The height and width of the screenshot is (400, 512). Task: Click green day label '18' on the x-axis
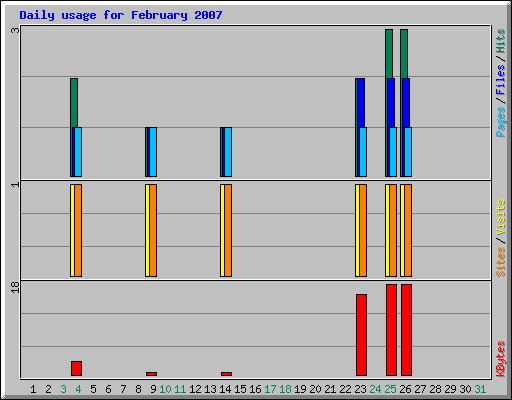pos(285,389)
